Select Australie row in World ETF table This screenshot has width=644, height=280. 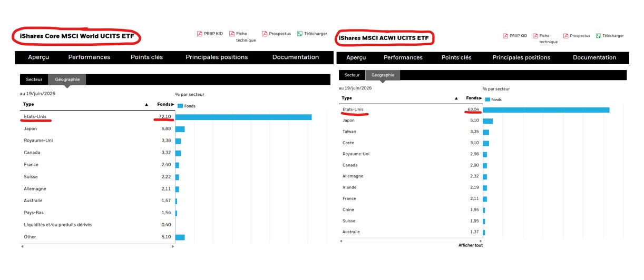[97, 201]
